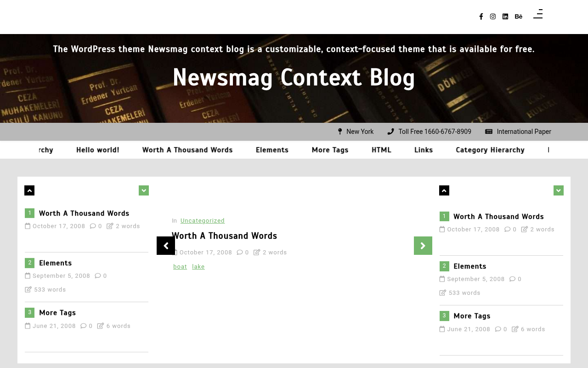Screen dimensions: 588x368
Task: Click comment icon in the center slider post
Action: (x=240, y=253)
